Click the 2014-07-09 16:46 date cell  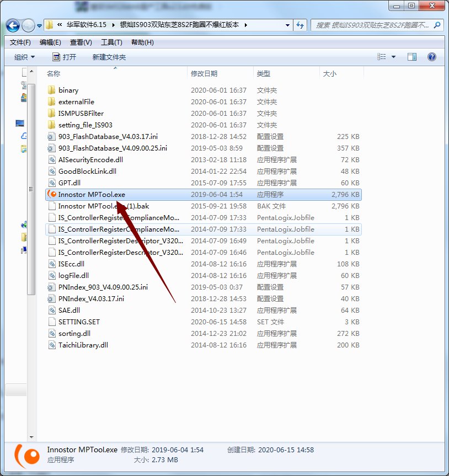point(218,252)
